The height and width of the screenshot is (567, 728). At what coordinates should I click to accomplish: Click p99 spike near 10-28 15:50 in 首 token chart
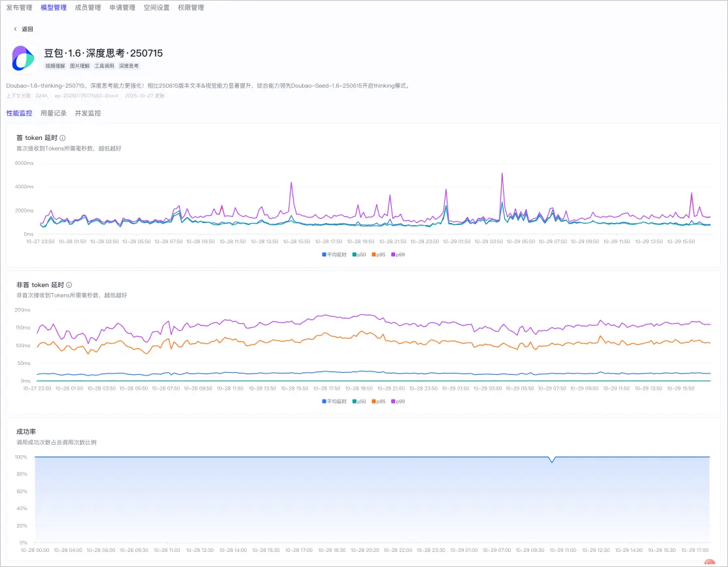pyautogui.click(x=291, y=182)
